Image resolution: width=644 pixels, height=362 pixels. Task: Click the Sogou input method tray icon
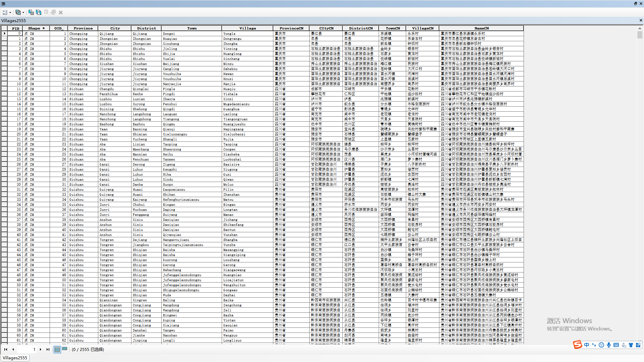click(577, 345)
